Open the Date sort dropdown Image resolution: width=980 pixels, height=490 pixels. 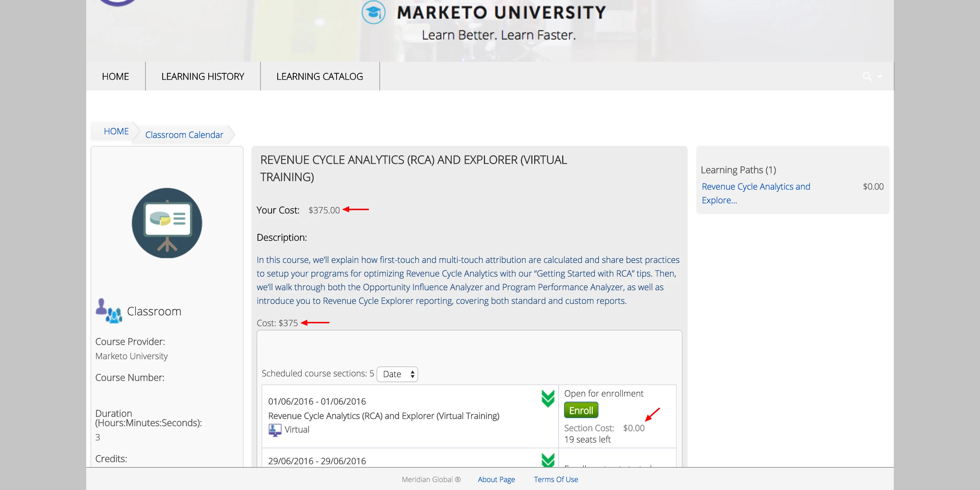point(397,374)
